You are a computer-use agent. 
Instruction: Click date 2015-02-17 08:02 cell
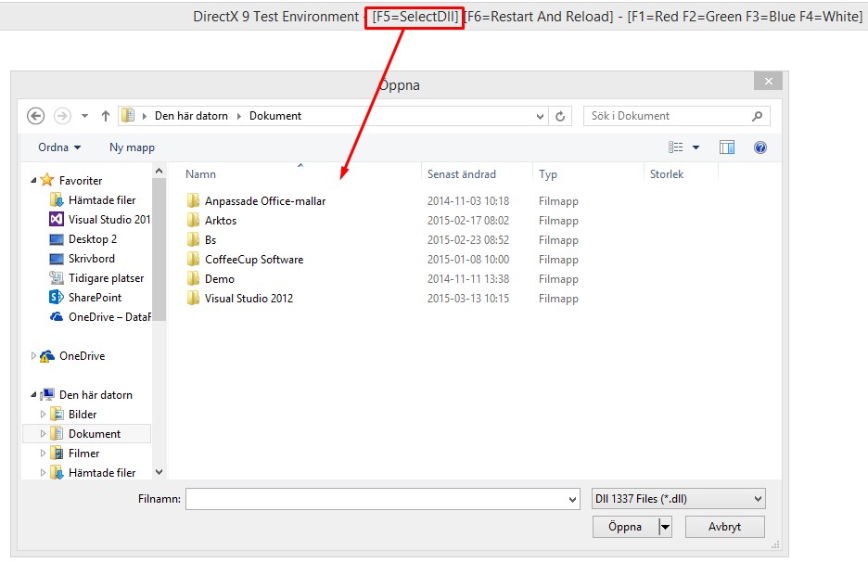tap(467, 221)
